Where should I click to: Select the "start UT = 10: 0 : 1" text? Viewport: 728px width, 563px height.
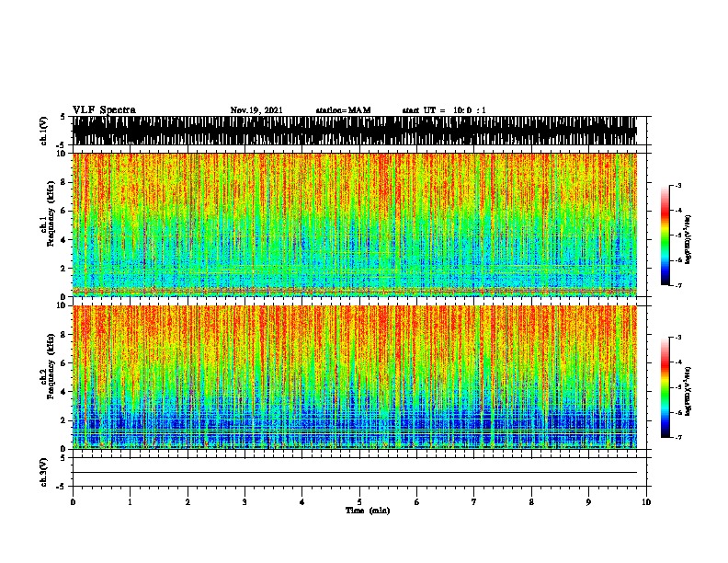click(444, 110)
